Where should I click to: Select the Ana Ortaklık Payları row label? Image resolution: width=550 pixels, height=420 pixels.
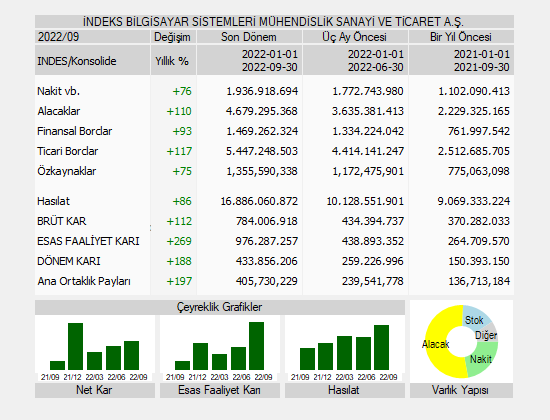click(x=84, y=281)
